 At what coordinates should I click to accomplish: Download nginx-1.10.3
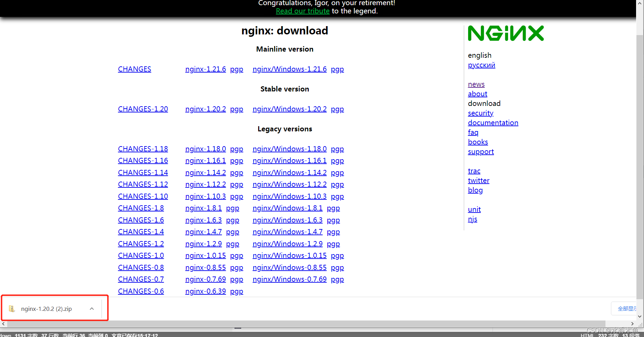click(205, 196)
